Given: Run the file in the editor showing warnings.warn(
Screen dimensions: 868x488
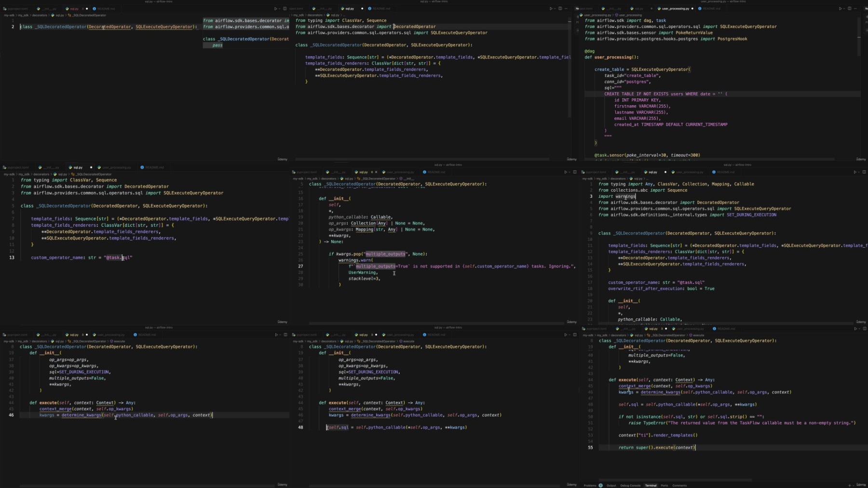Looking at the screenshot, I should [566, 172].
